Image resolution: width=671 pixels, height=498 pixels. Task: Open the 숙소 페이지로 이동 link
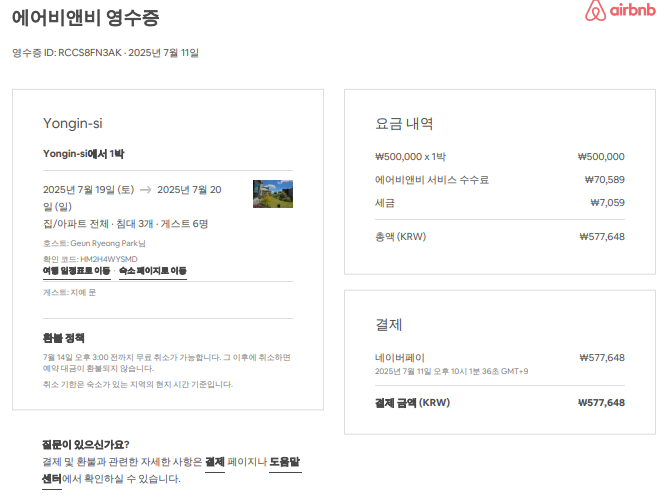pyautogui.click(x=153, y=271)
